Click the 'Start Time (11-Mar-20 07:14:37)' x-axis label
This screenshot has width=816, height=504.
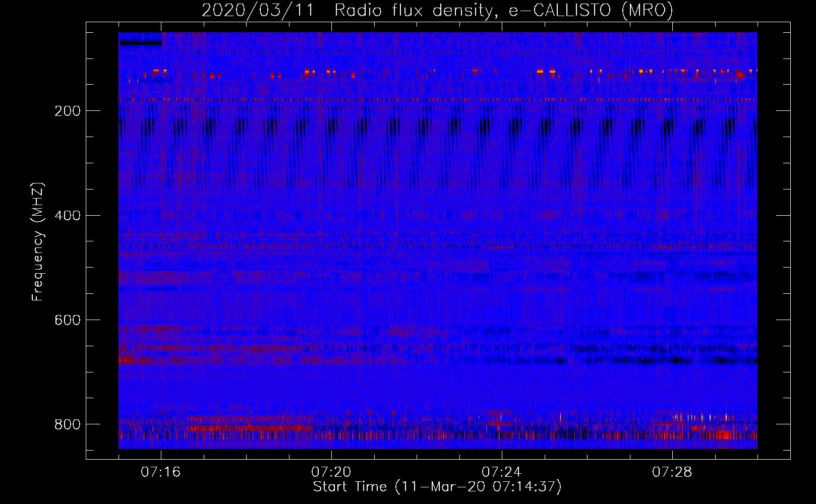(x=437, y=487)
